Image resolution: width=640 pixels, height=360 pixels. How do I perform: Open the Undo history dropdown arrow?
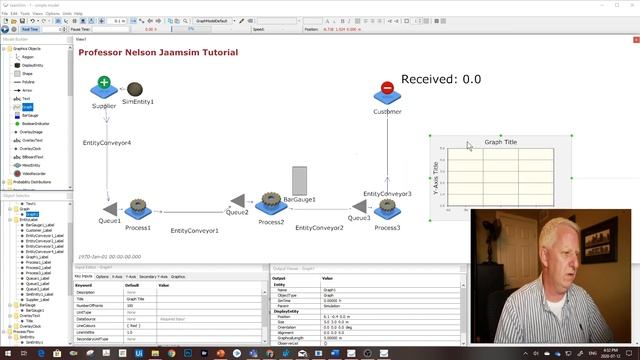[38, 21]
